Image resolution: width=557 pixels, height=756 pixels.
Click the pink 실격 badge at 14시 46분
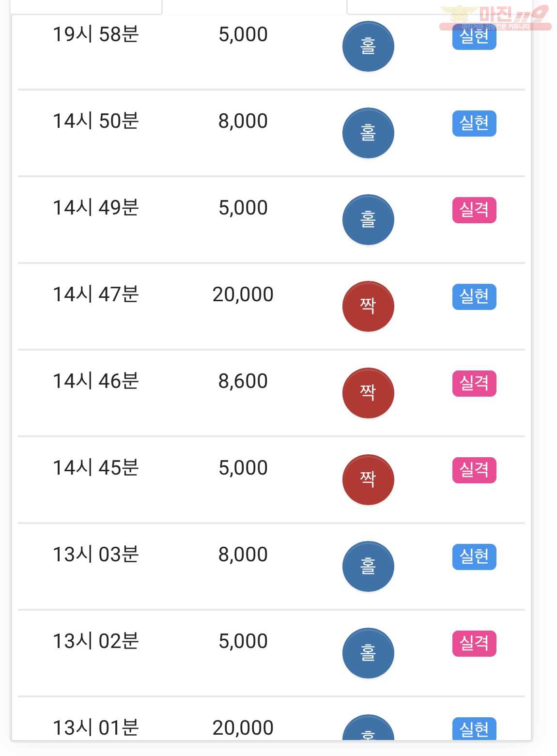(x=474, y=384)
